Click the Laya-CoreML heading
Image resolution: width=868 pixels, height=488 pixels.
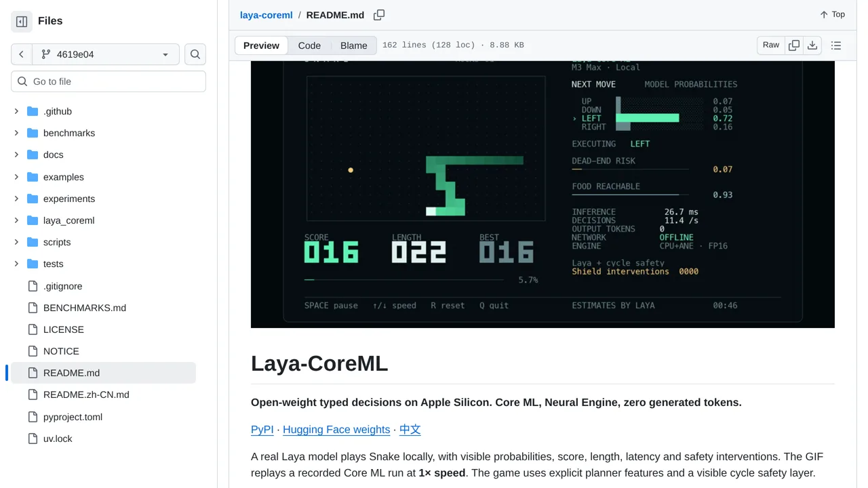tap(319, 363)
